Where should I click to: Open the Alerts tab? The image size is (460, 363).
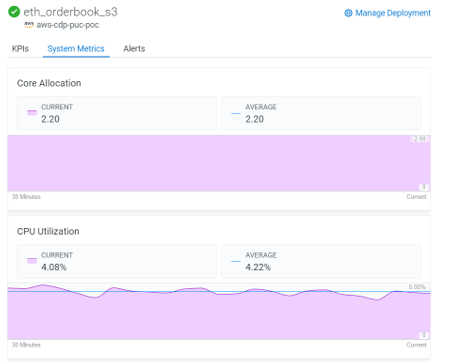click(134, 49)
